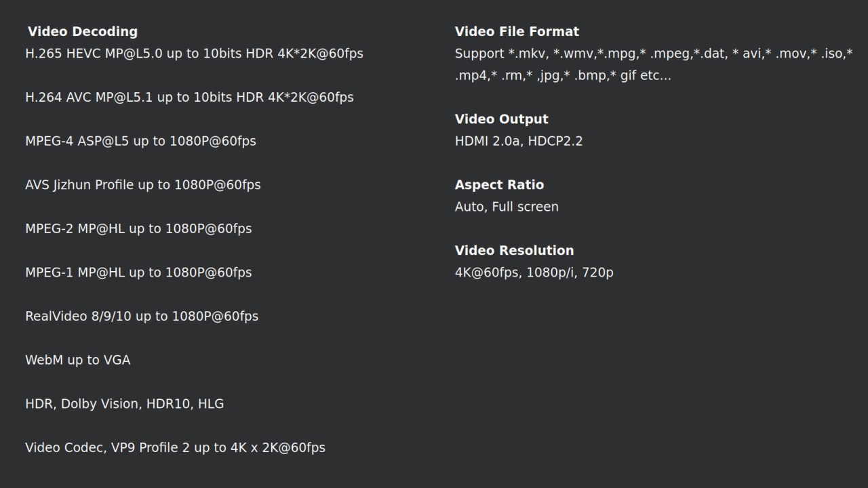
Task: Select the H.265 HEVC decoding line
Action: click(x=194, y=54)
